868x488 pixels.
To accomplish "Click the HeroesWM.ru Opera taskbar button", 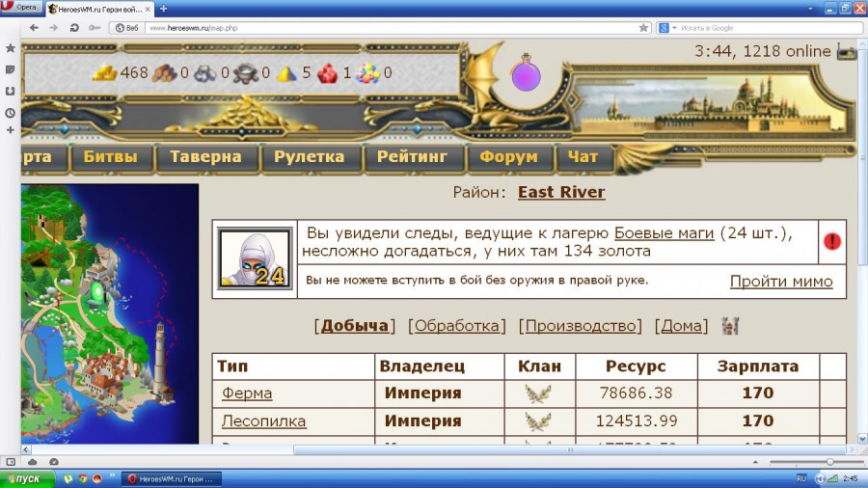I will point(173,479).
